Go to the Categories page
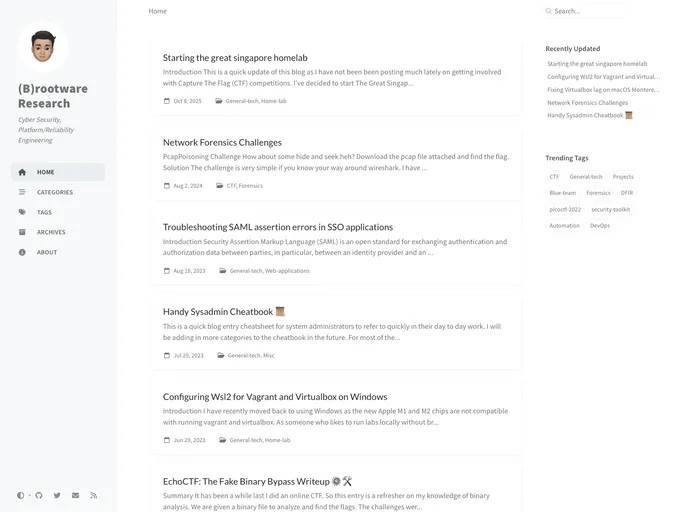Image resolution: width=688 pixels, height=512 pixels. 54,192
